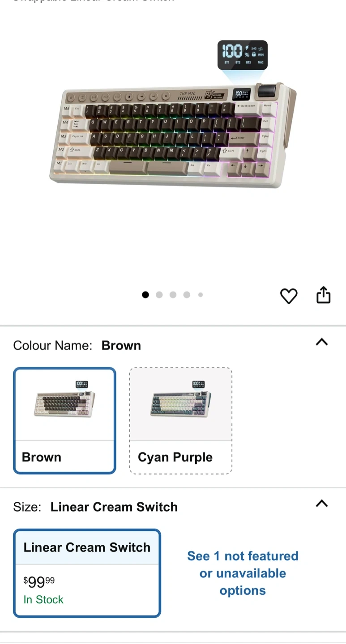This screenshot has height=644, width=346.
Task: Click the In Stock label
Action: [43, 600]
